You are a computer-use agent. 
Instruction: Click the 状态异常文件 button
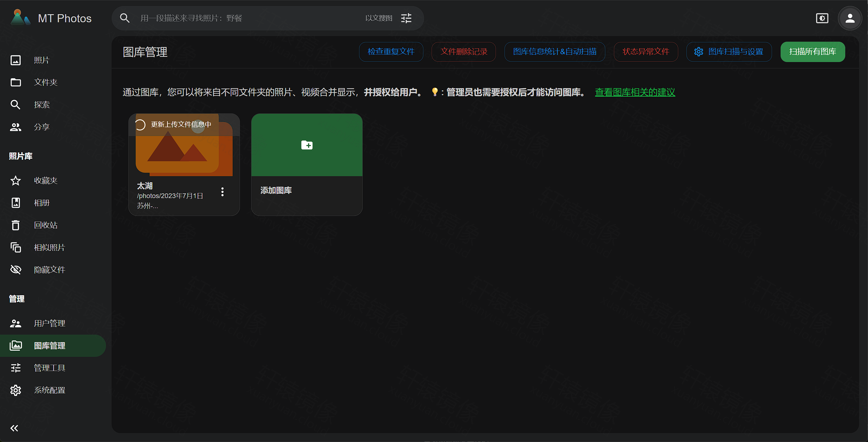tap(646, 52)
